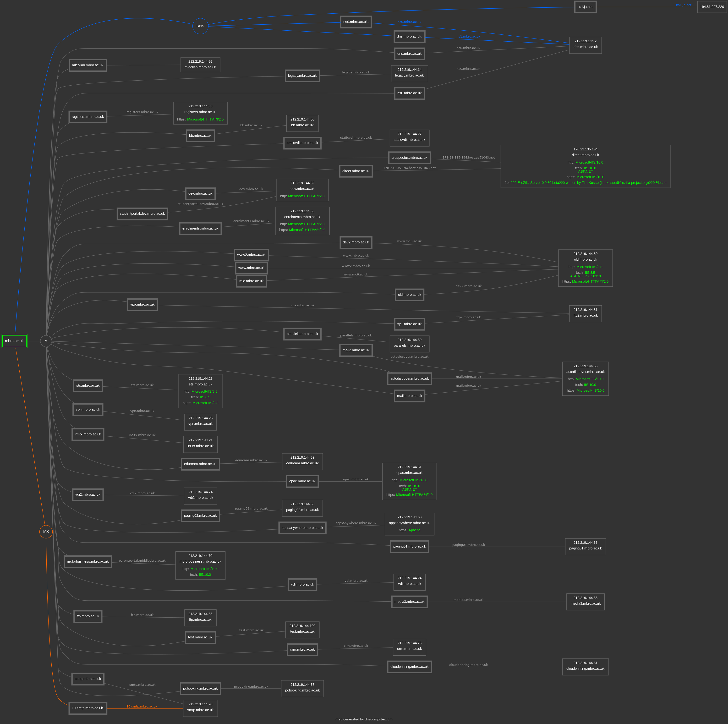The width and height of the screenshot is (728, 724).
Task: Select the vdi2.mbro.ac.uk thick-bordered host node
Action: 88,495
